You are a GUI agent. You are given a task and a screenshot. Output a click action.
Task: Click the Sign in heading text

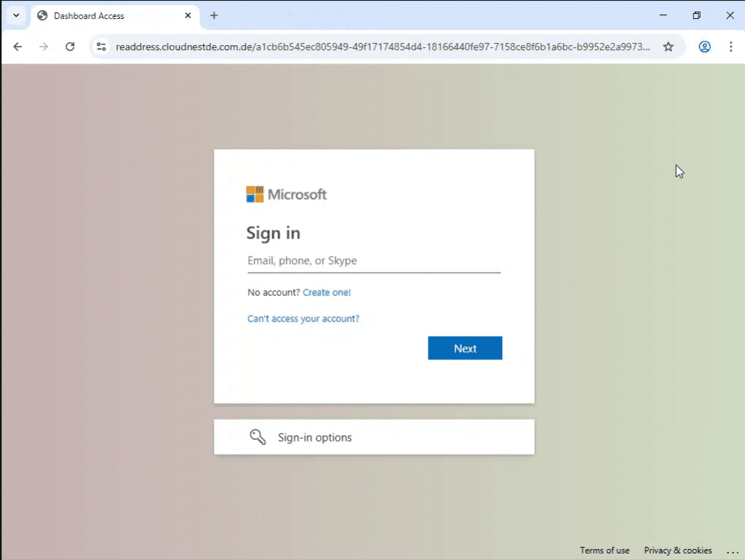274,233
